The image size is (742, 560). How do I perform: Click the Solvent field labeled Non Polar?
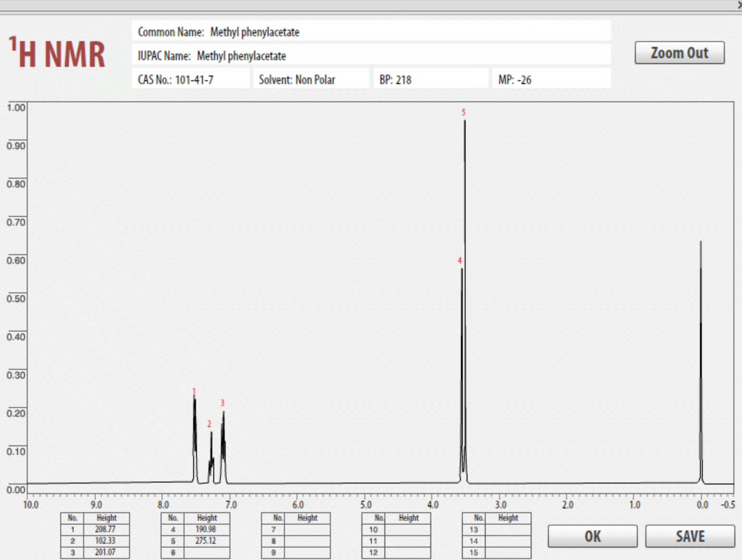tap(312, 78)
